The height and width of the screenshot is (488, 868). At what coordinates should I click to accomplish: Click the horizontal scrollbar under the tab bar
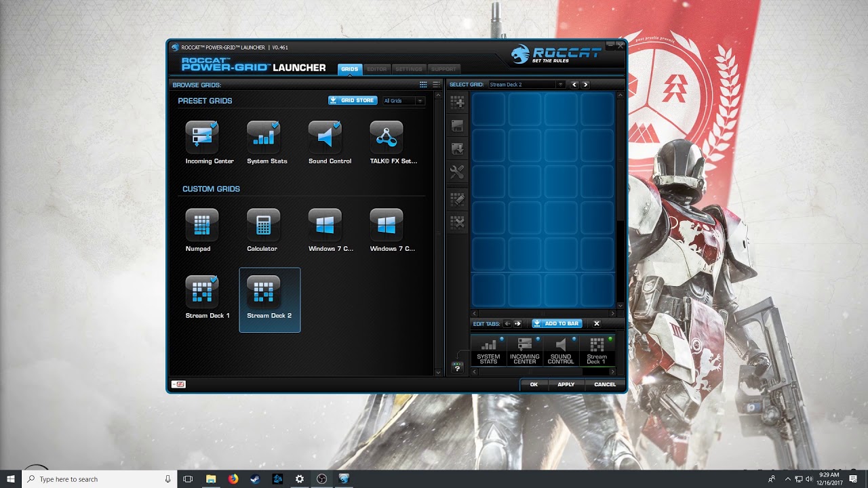(x=542, y=371)
